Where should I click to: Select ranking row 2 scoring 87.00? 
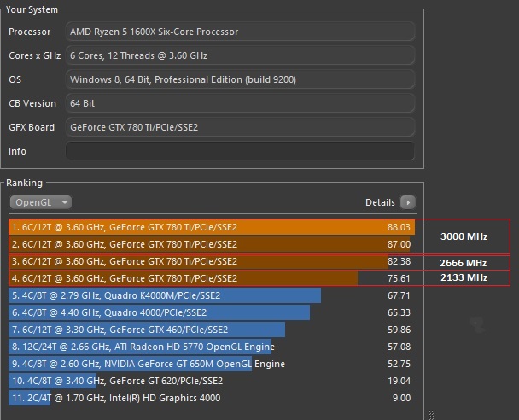[212, 244]
